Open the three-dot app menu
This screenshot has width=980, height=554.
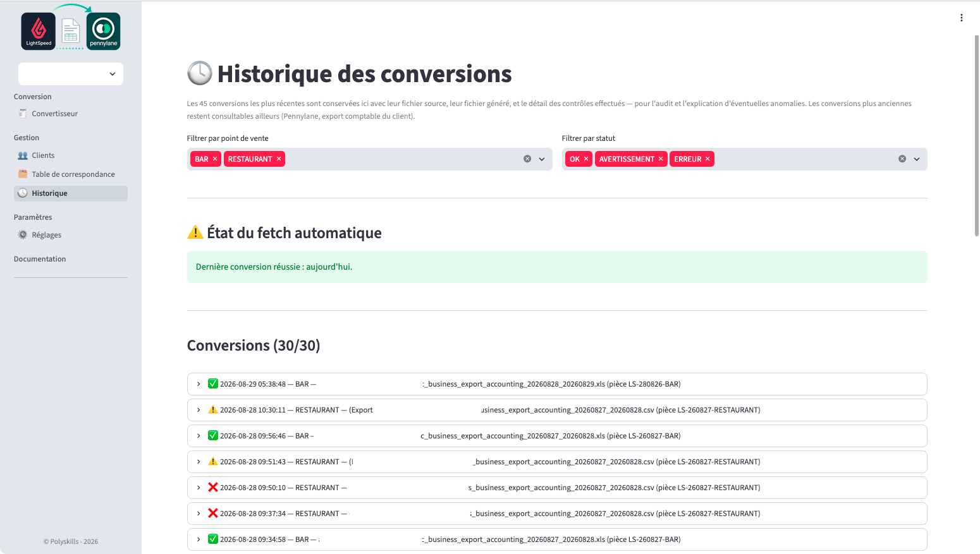click(x=961, y=18)
